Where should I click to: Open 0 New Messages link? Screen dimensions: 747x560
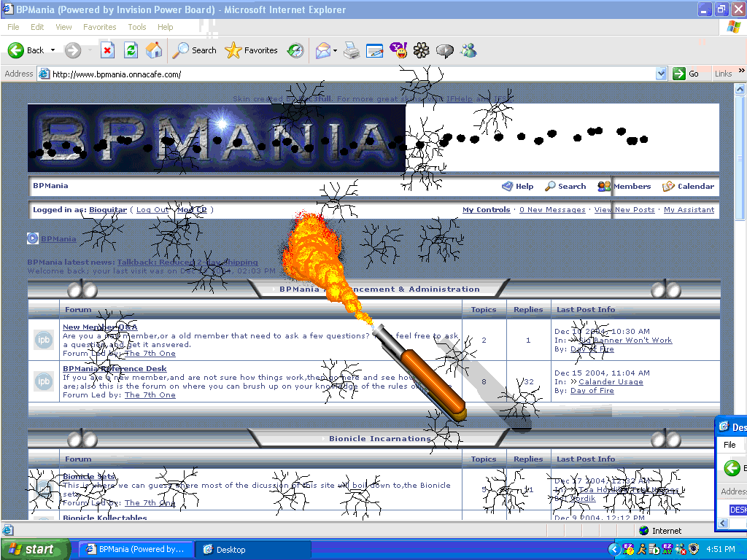(x=552, y=209)
